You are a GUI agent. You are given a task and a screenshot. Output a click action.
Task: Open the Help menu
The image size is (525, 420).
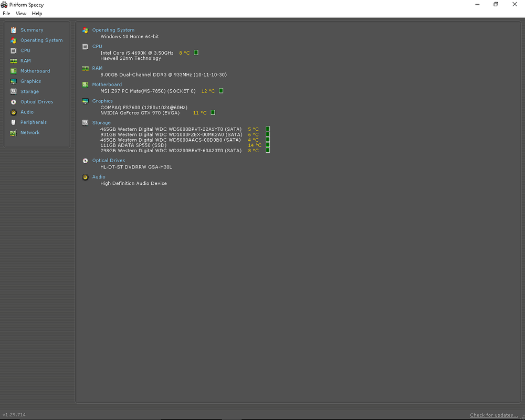click(x=37, y=14)
